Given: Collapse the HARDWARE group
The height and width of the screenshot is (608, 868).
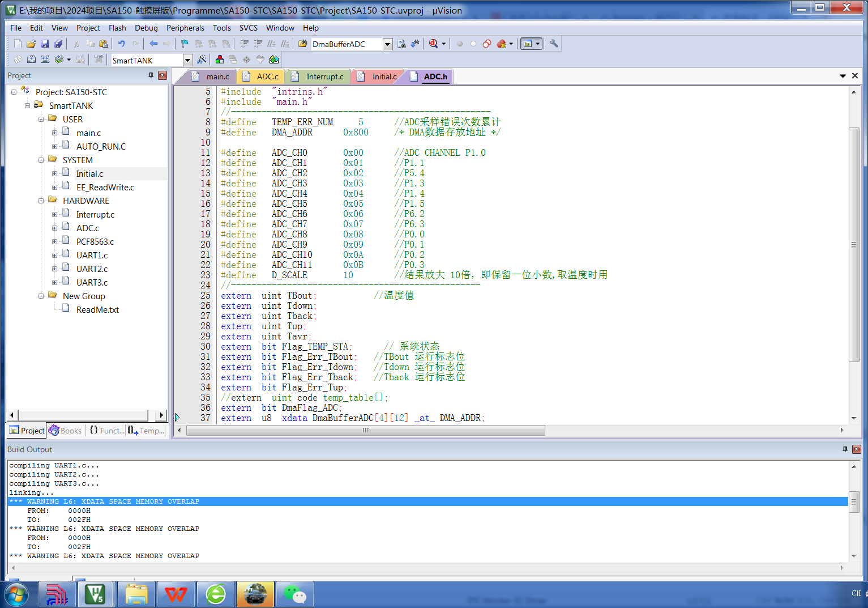Looking at the screenshot, I should (x=41, y=201).
